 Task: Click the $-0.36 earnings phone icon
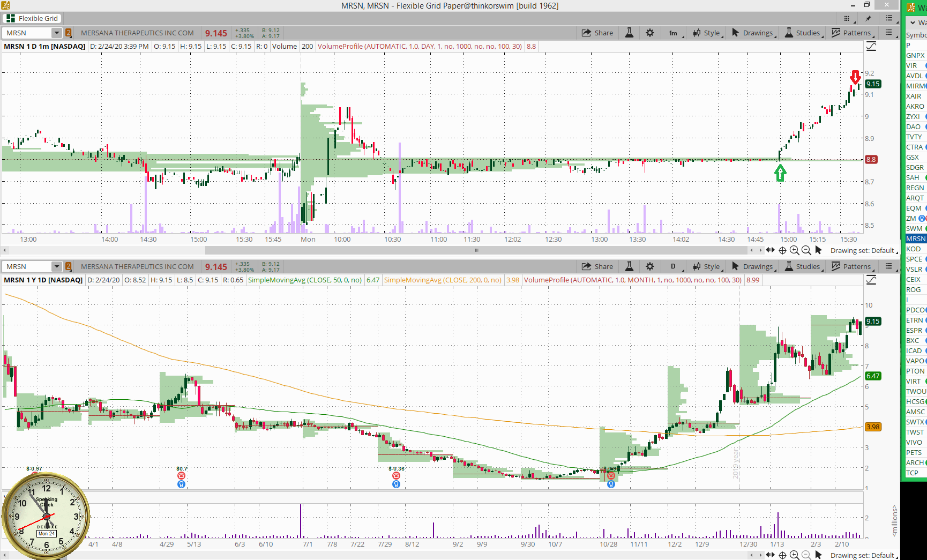point(396,476)
